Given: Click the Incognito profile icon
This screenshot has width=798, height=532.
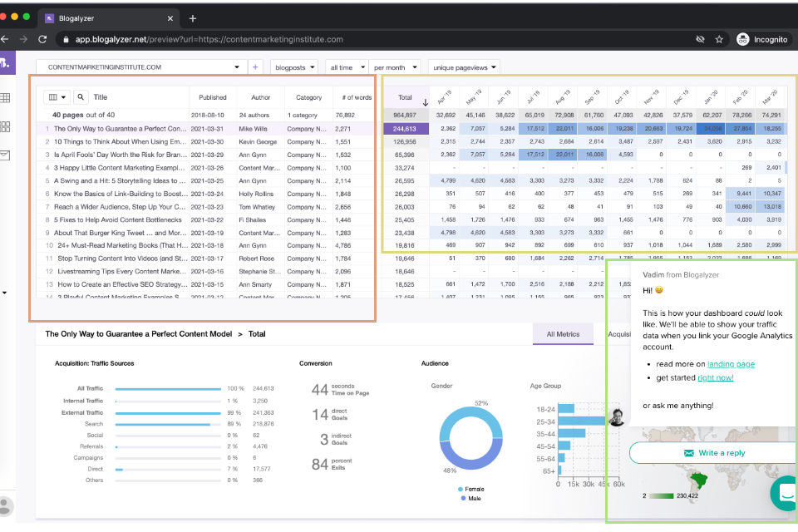Looking at the screenshot, I should (743, 39).
